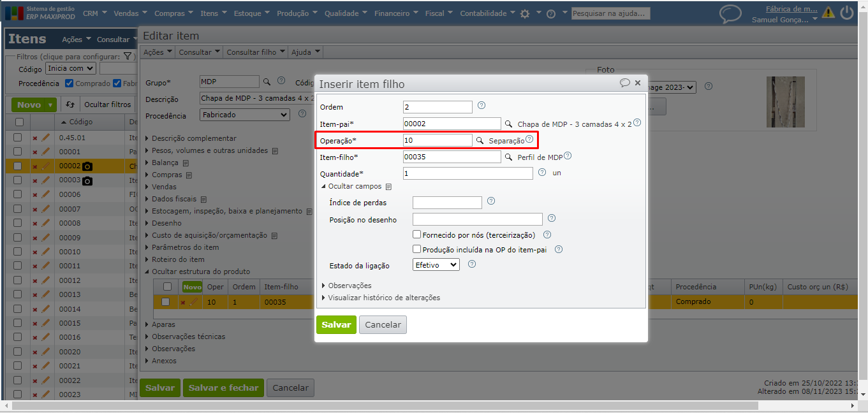
Task: Select checkbox for item 00006 row
Action: 18,194
